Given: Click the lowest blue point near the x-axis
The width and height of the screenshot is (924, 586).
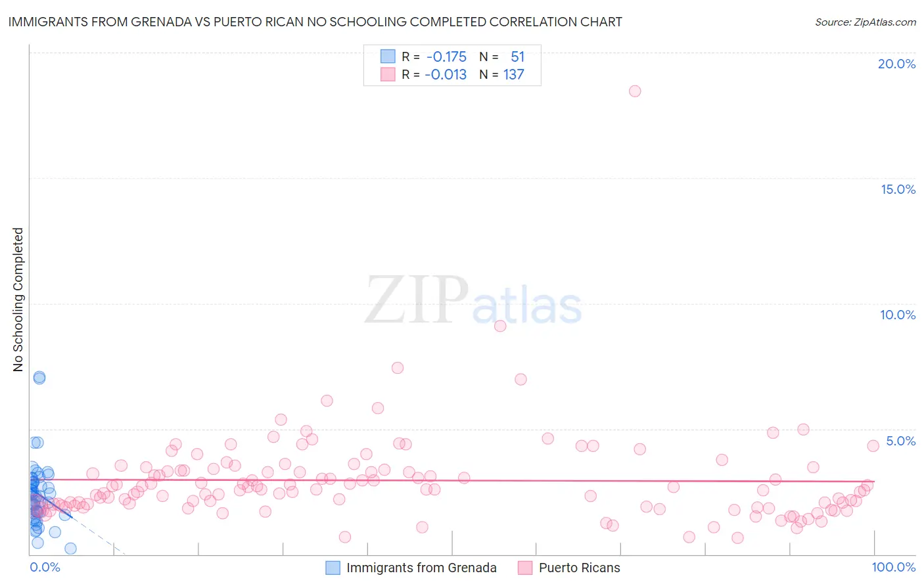Looking at the screenshot, I should [x=70, y=549].
